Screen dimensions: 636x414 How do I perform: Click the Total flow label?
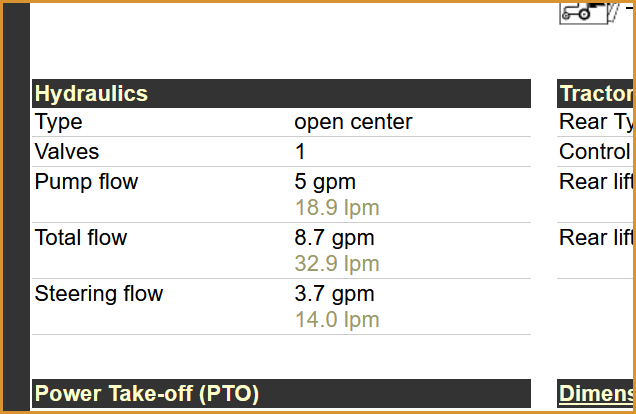81,238
